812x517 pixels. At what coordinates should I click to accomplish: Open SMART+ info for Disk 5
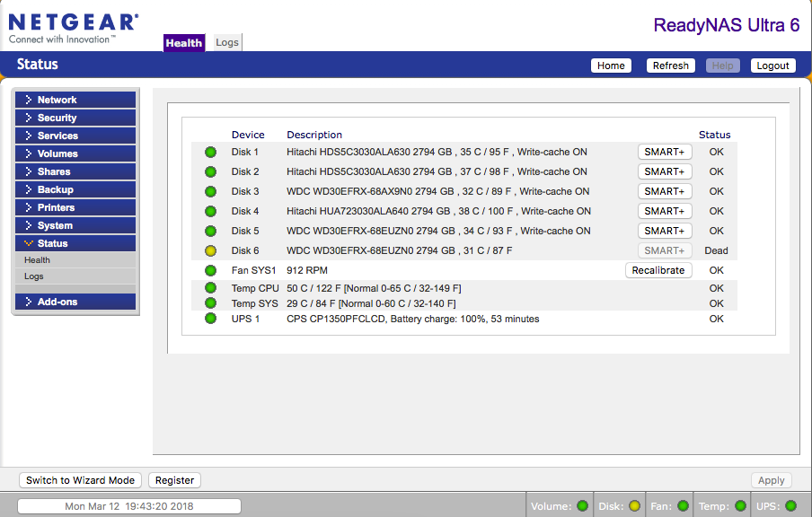tap(665, 231)
